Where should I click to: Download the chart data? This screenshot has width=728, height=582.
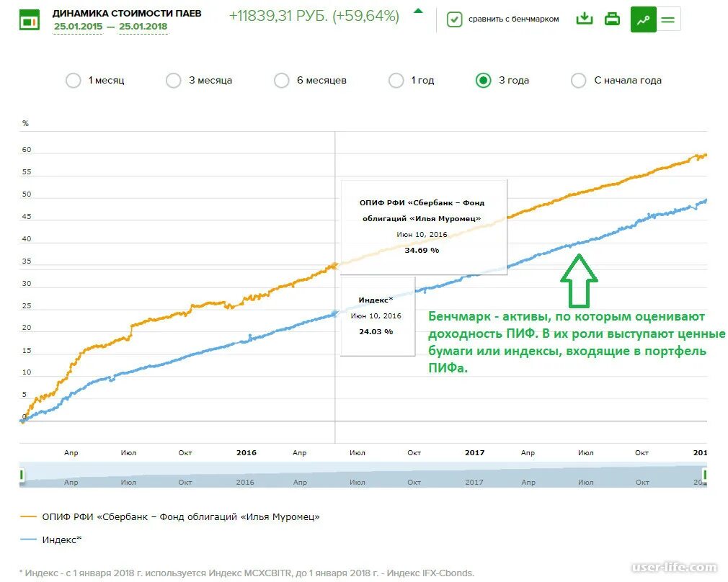point(584,19)
